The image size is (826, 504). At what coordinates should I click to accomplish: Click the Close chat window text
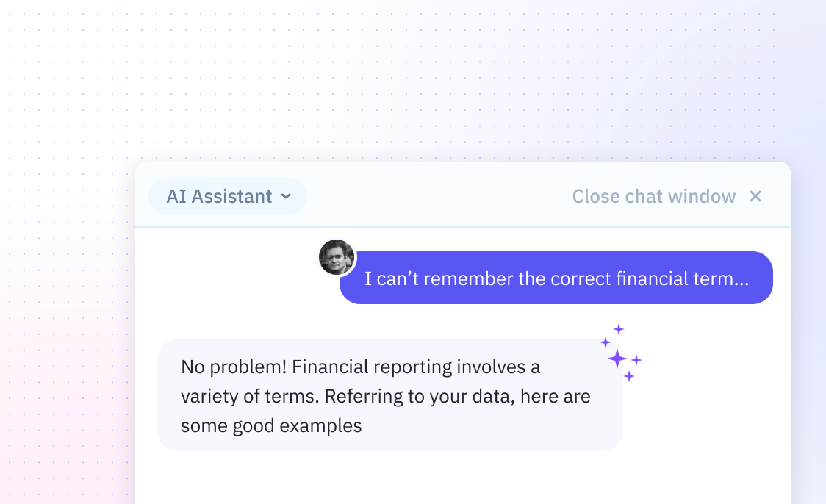coord(653,197)
